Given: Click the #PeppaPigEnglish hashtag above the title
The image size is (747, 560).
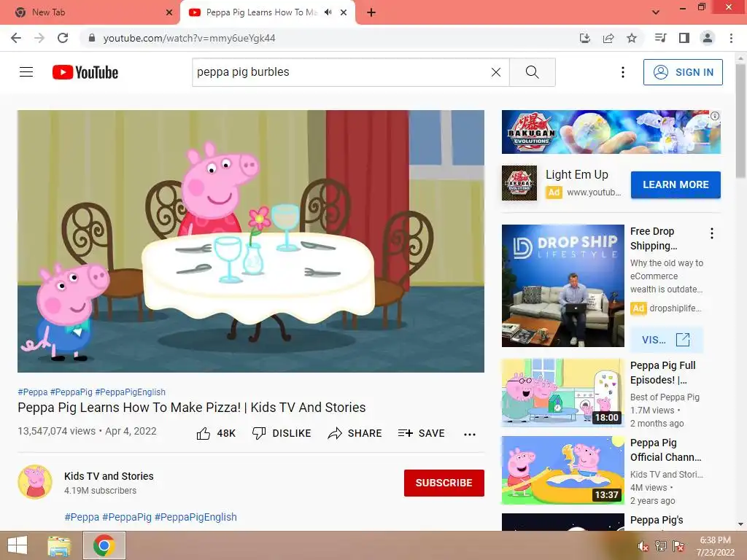Looking at the screenshot, I should 130,392.
